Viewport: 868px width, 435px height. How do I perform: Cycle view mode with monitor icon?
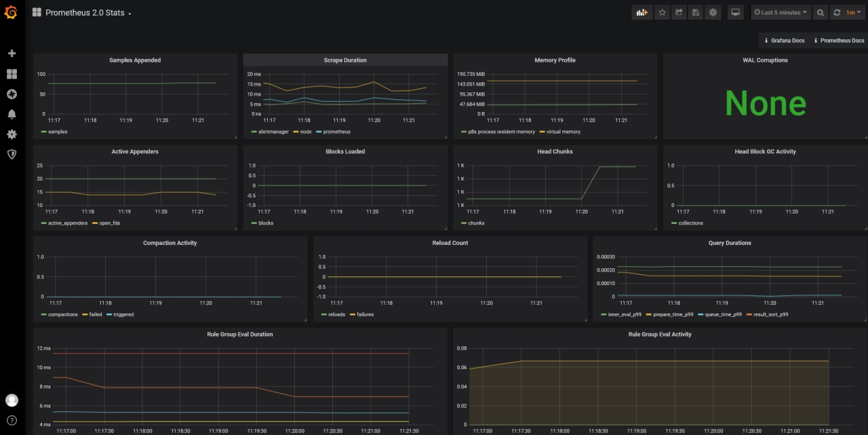(x=735, y=12)
